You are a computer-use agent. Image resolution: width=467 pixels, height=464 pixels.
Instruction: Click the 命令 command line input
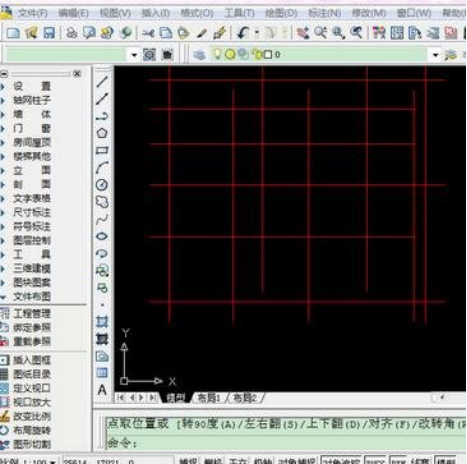(x=286, y=443)
